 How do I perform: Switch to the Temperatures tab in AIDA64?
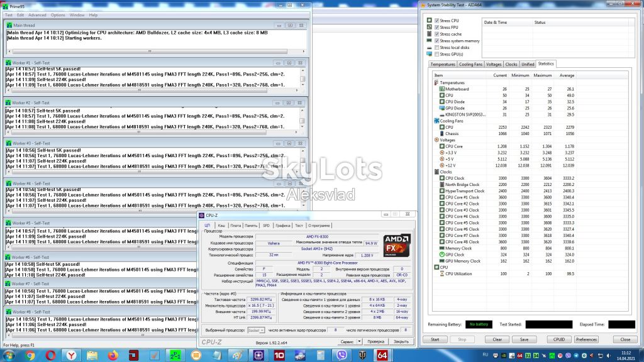coord(443,65)
